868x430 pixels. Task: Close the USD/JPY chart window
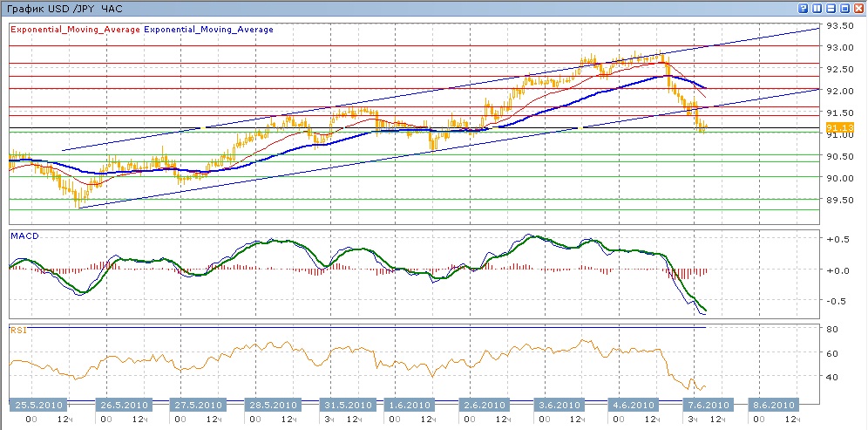point(858,7)
